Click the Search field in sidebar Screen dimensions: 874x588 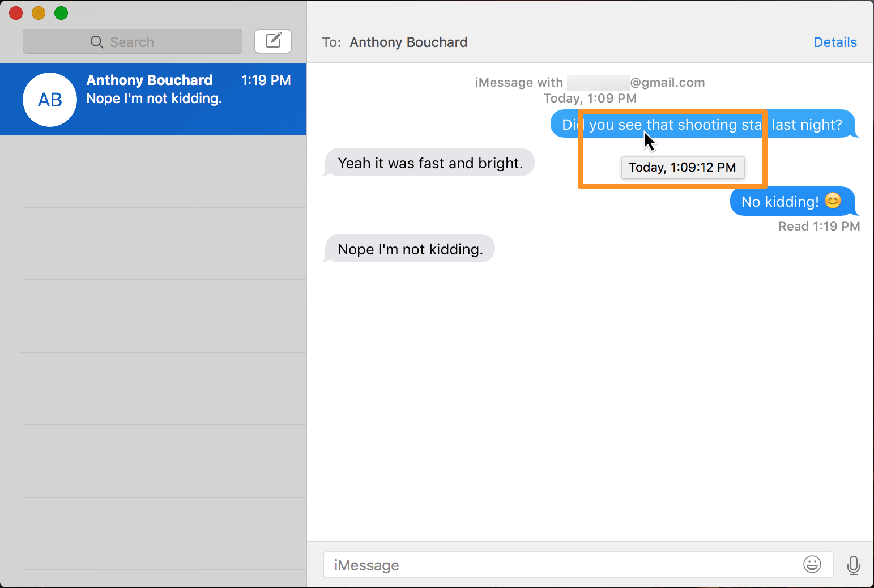(133, 42)
